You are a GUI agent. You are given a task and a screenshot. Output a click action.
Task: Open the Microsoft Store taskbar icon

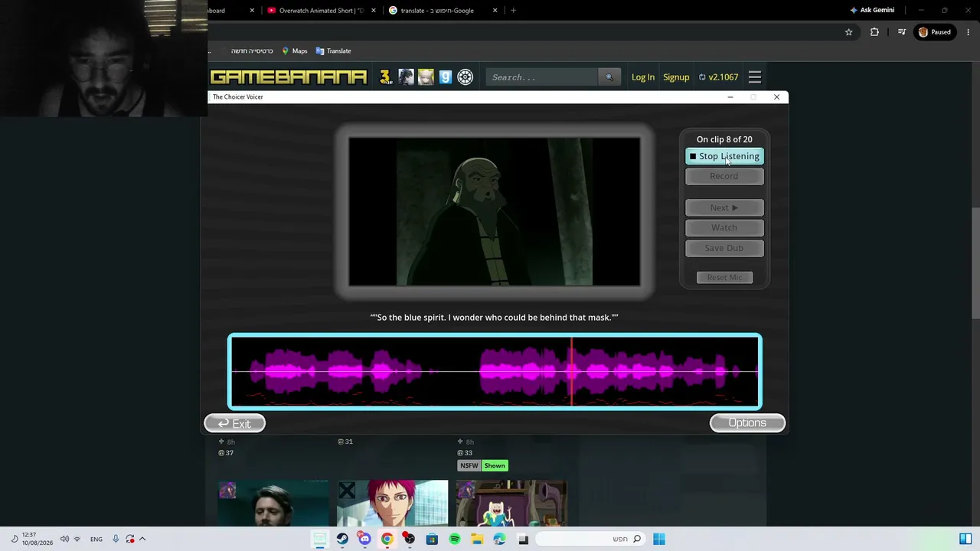click(432, 539)
